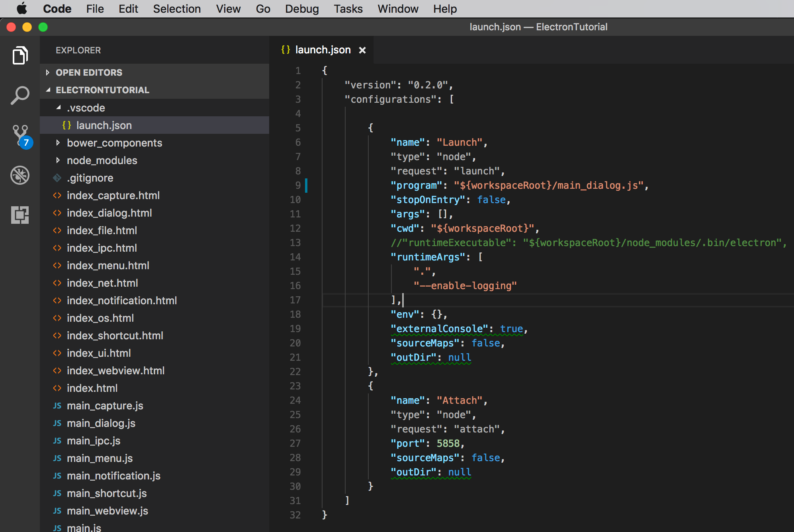The height and width of the screenshot is (532, 794).
Task: Click the "Attach" name value
Action: point(460,401)
